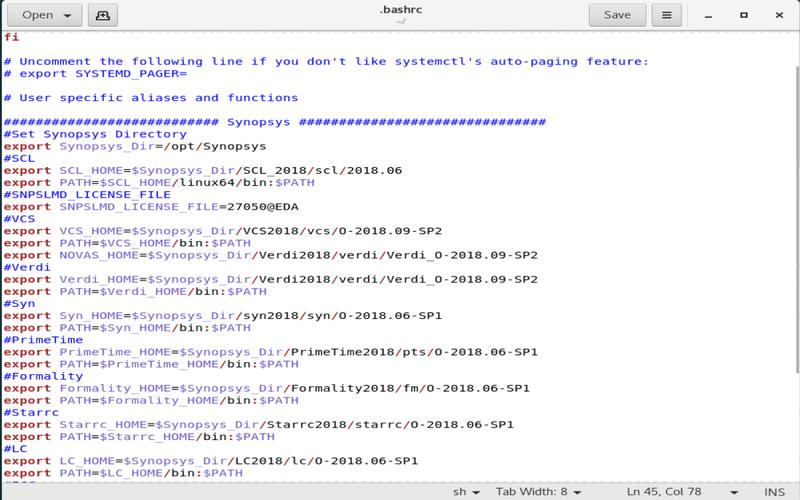Expand the Open recent files dropdown arrow
This screenshot has width=800, height=500.
[x=68, y=15]
